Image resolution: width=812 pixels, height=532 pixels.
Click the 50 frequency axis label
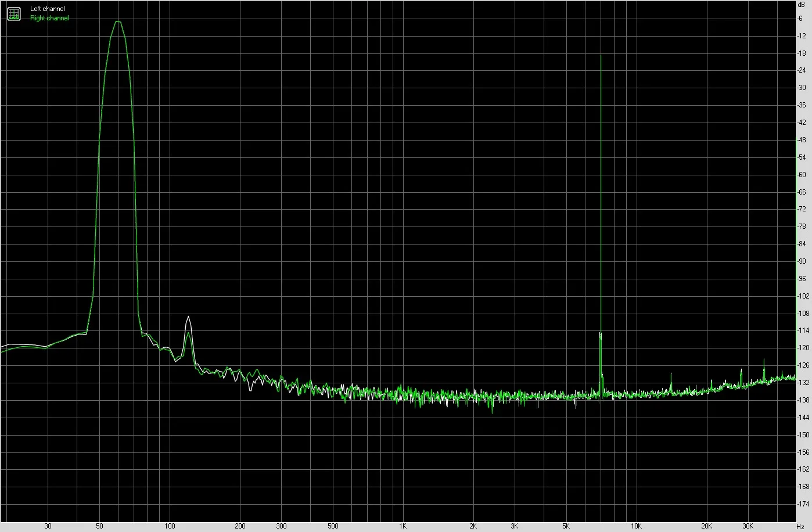[x=99, y=526]
